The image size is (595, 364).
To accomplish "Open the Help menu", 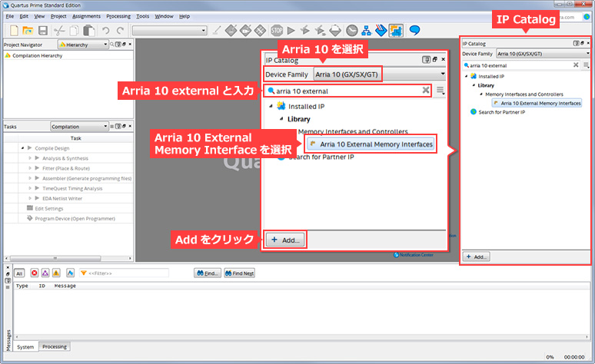I will [184, 16].
